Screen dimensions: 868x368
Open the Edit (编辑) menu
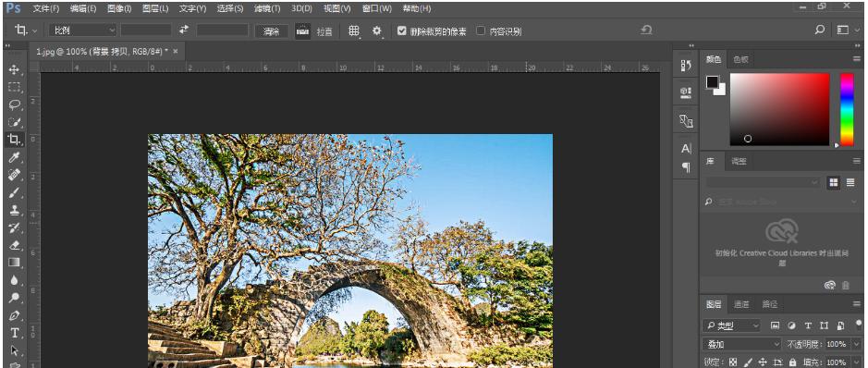coord(83,9)
